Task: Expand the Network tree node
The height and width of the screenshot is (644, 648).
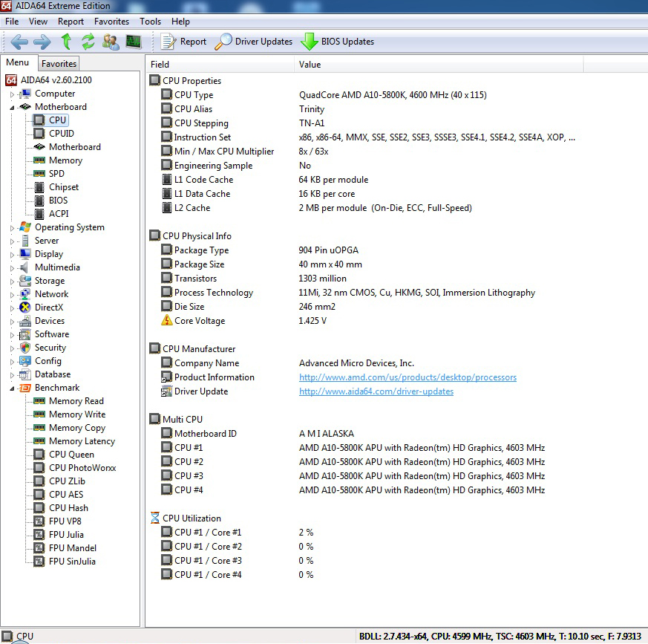Action: tap(12, 295)
